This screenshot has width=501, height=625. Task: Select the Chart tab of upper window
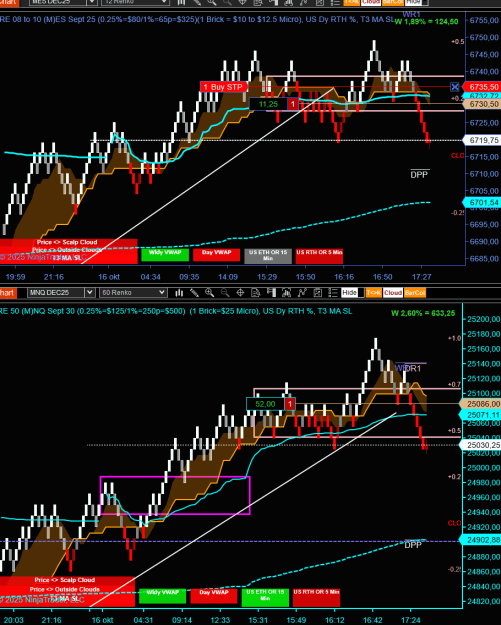click(x=8, y=2)
